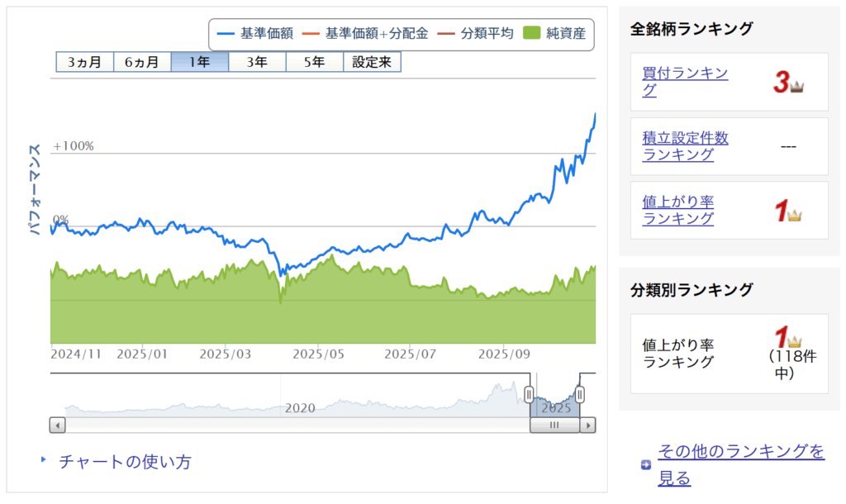
Task: Select the 設定来 period tab
Action: click(x=372, y=62)
